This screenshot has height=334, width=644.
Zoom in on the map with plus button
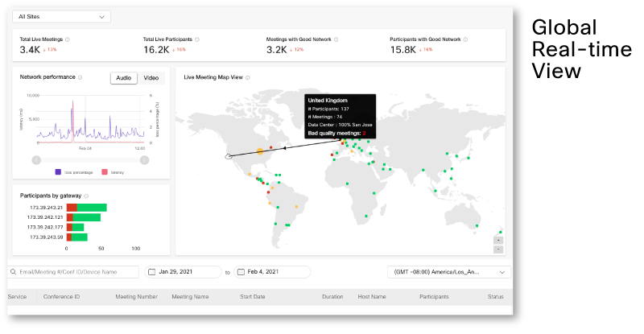(498, 241)
